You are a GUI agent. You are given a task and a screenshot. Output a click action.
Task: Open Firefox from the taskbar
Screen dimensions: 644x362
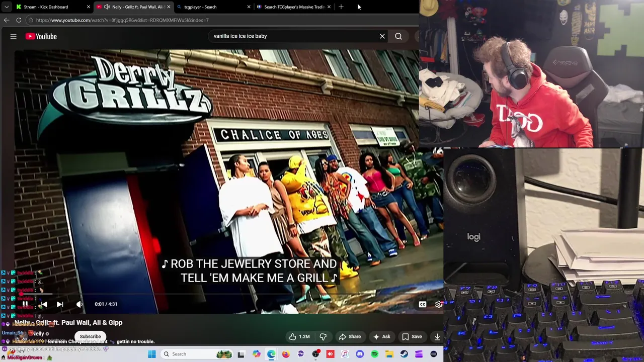pyautogui.click(x=286, y=354)
